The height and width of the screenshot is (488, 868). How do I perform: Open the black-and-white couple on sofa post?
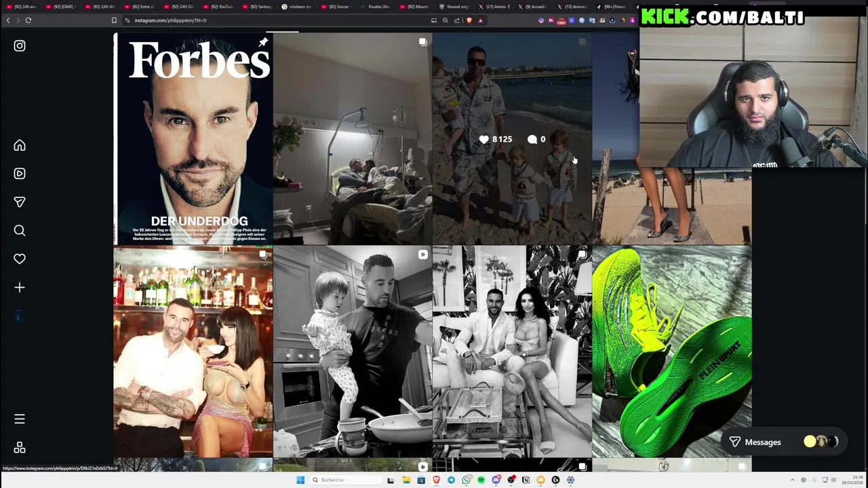point(512,352)
